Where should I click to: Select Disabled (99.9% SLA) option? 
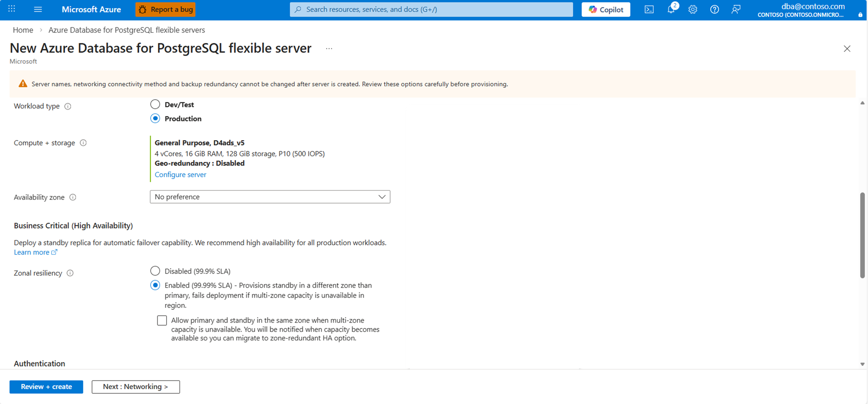tap(155, 271)
